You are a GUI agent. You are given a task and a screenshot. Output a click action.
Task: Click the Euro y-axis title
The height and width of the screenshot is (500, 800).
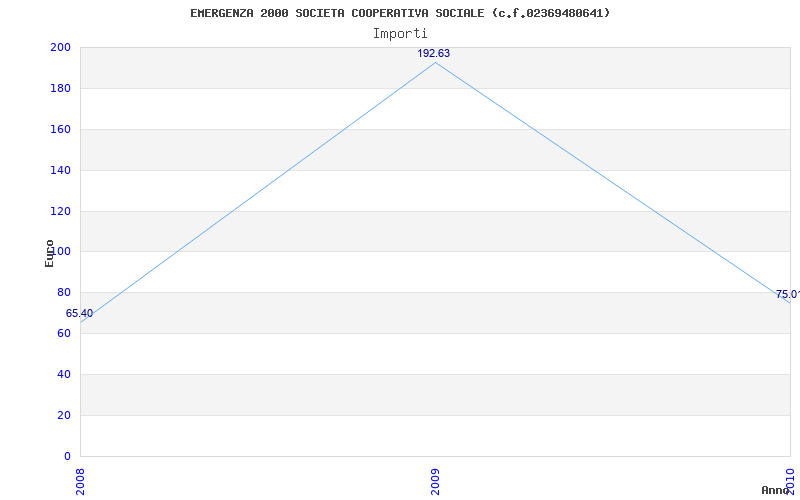(x=49, y=254)
